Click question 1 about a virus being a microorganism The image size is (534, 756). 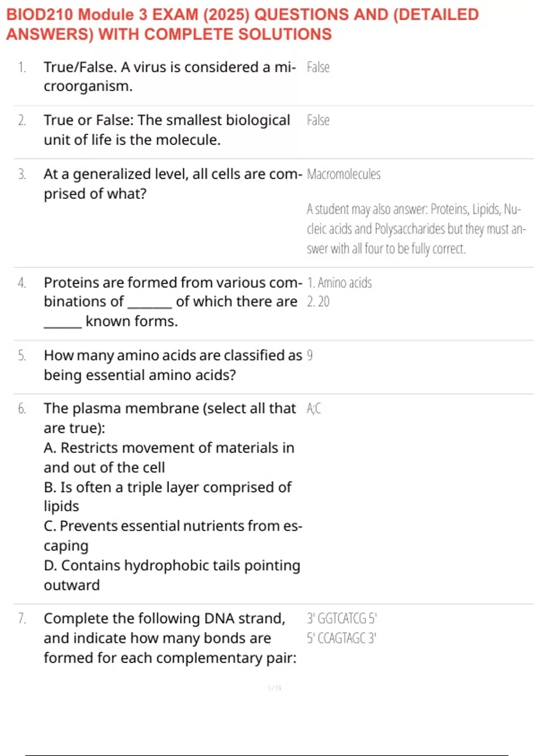pos(169,76)
